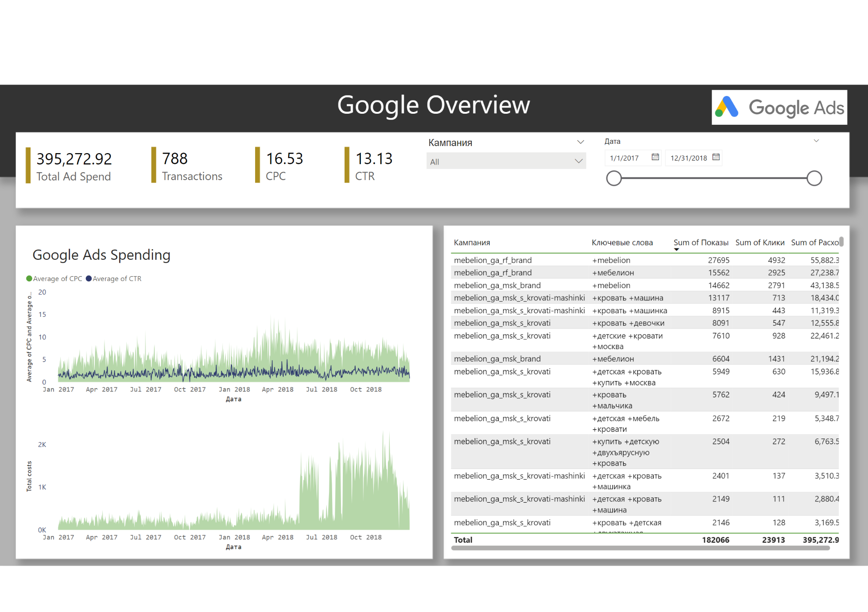Viewport: 868px width, 612px height.
Task: Click the start date 1/1/2017 field
Action: pyautogui.click(x=624, y=158)
